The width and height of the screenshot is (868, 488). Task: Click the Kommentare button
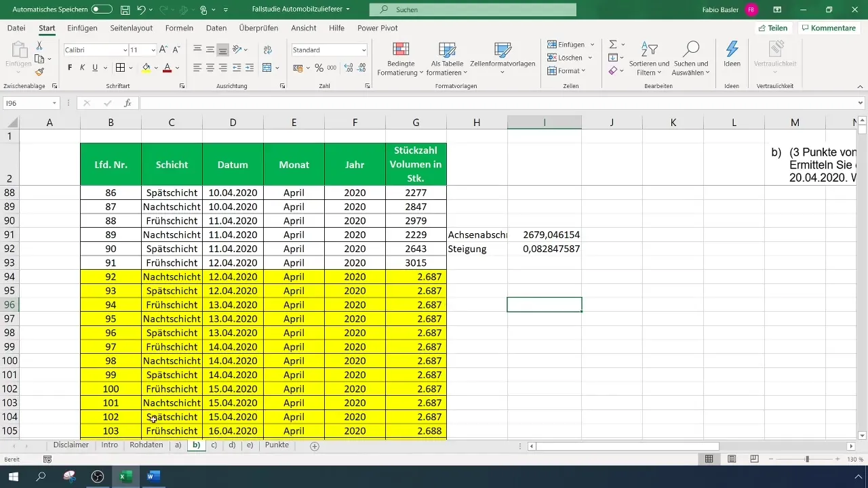point(828,28)
